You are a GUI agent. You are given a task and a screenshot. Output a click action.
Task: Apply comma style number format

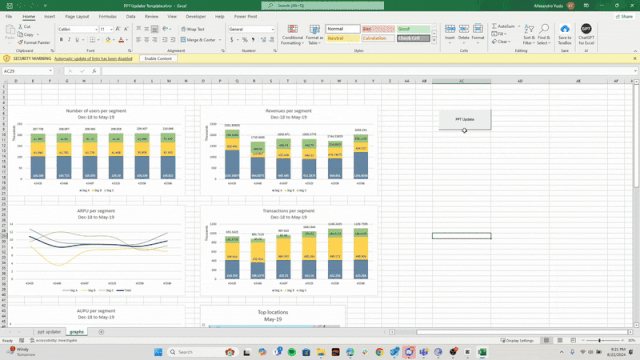[253, 40]
